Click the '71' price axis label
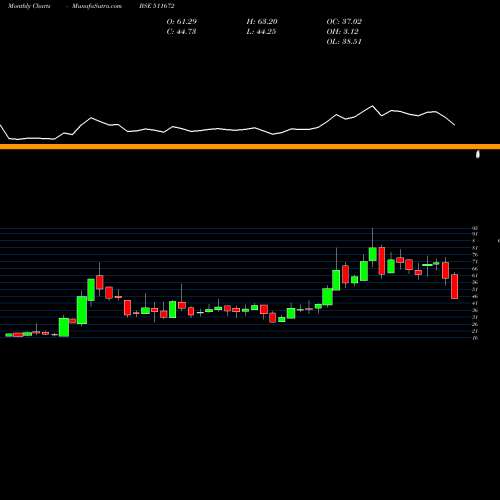This screenshot has height=500, width=500. tap(475, 262)
